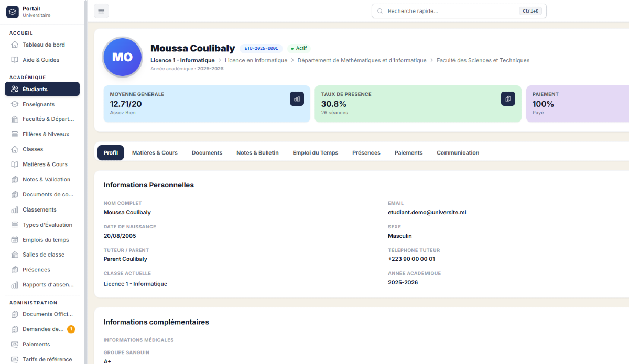Screen dimensions: 629x364
Task: Click the Tableau de bord home icon
Action: coord(15,45)
